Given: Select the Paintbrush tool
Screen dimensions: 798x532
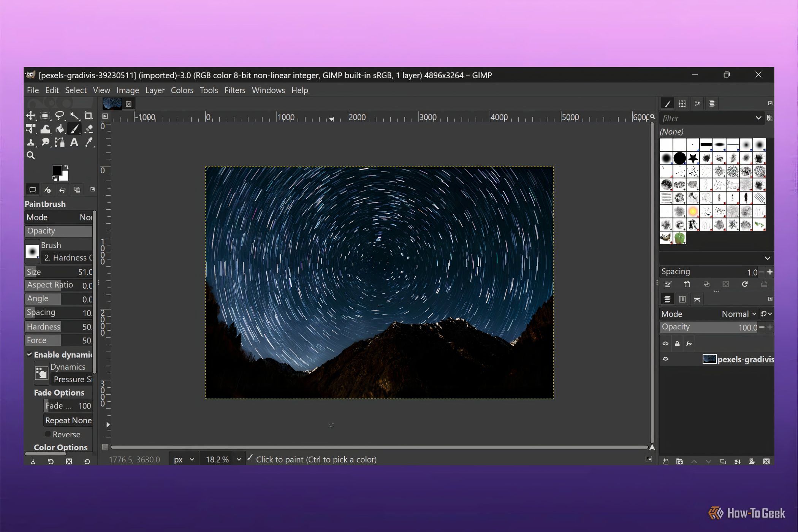Looking at the screenshot, I should click(74, 129).
